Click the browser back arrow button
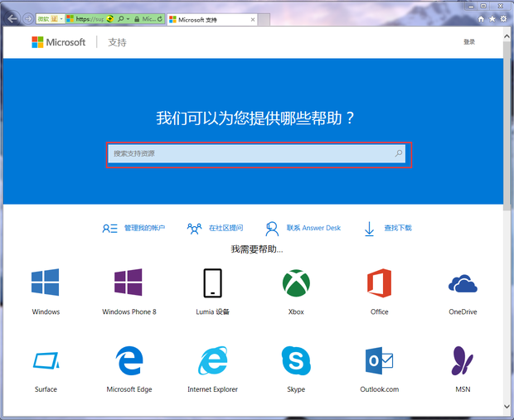The image size is (514, 420). click(11, 18)
